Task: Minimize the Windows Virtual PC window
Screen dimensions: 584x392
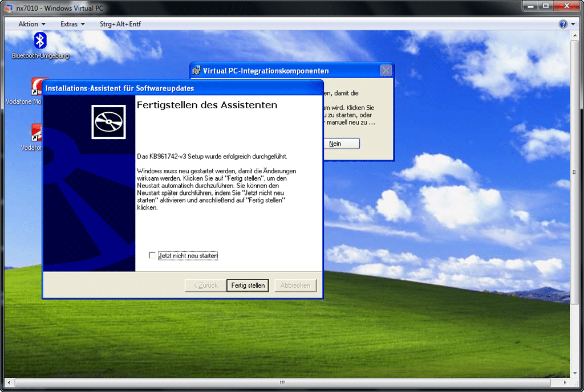Action: [531, 6]
